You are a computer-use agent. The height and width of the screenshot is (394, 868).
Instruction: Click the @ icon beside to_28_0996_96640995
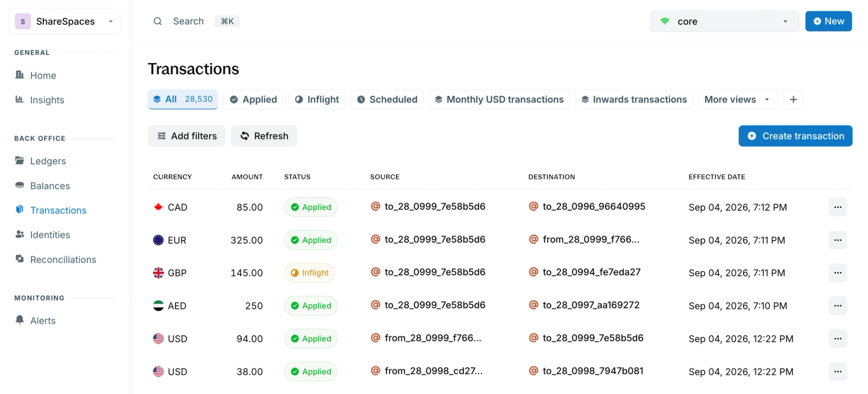[x=533, y=206]
